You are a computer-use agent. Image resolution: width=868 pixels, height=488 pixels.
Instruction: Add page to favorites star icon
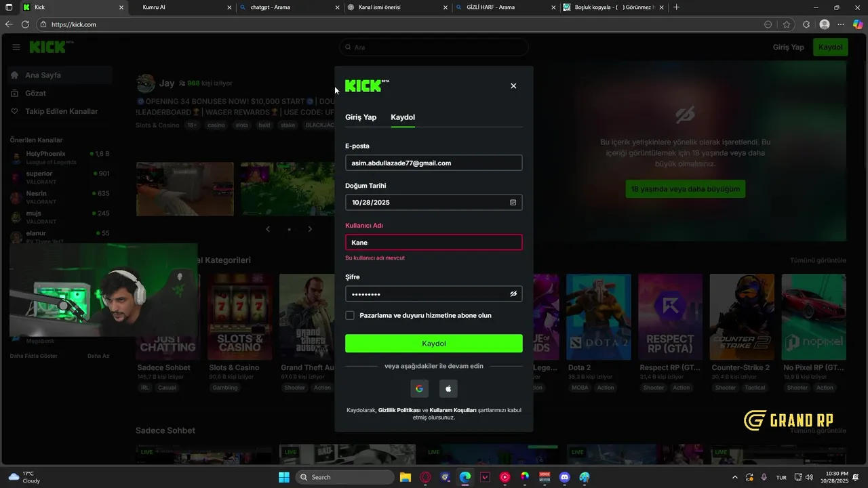tap(787, 24)
